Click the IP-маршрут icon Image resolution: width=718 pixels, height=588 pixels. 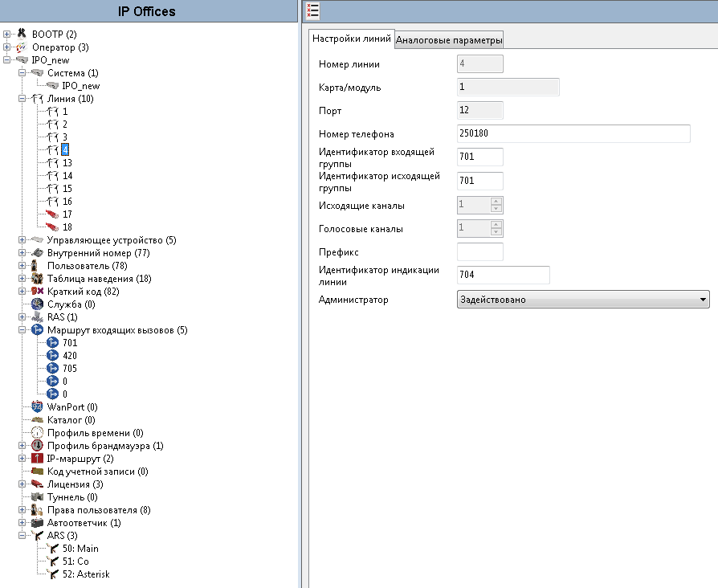[x=37, y=459]
